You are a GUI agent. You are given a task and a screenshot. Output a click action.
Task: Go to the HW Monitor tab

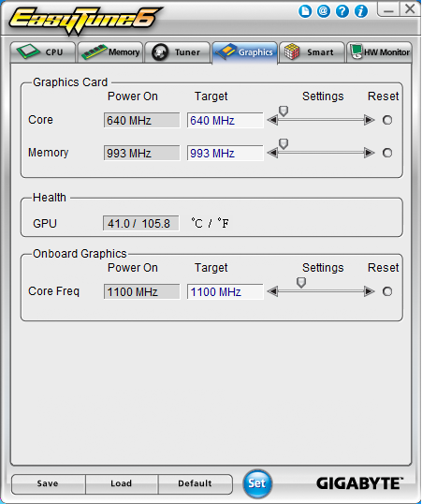pos(379,52)
